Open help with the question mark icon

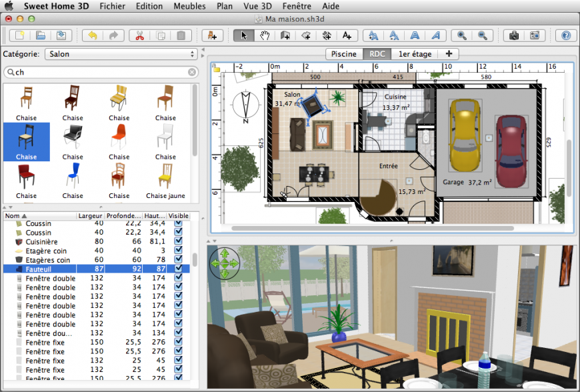pos(565,35)
